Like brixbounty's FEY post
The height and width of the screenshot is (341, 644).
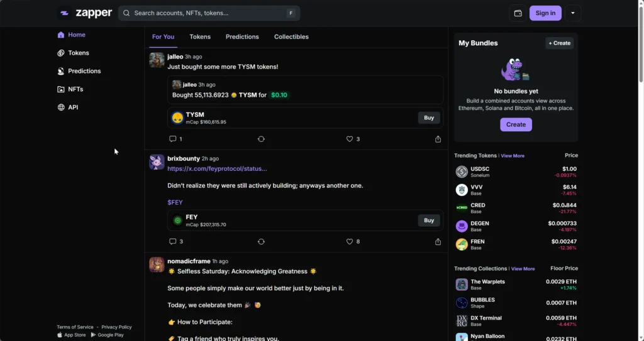(x=353, y=242)
